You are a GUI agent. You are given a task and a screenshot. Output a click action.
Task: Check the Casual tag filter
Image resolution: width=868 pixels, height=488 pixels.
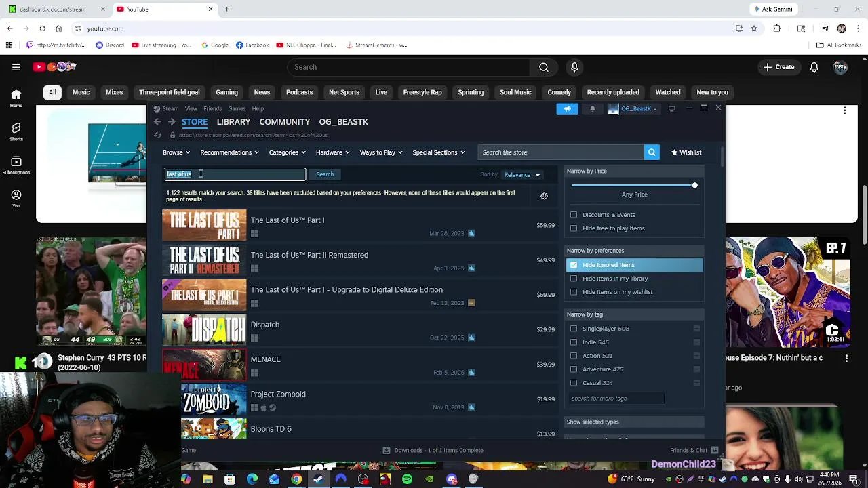pyautogui.click(x=574, y=383)
